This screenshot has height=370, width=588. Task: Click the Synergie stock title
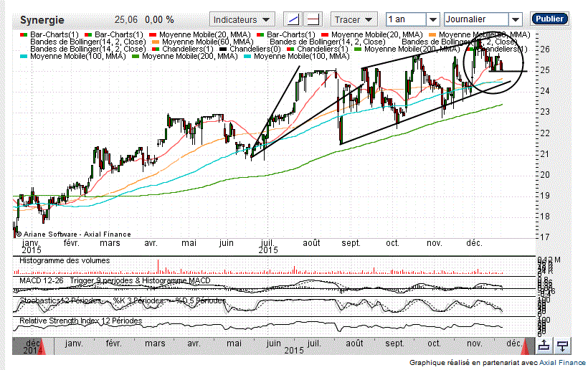(x=42, y=20)
